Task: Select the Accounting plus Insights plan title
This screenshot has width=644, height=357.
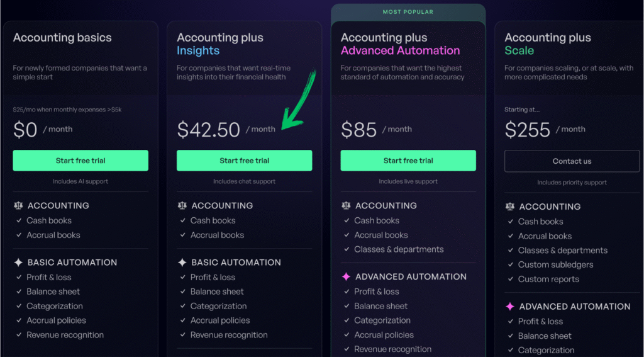Action: click(220, 44)
